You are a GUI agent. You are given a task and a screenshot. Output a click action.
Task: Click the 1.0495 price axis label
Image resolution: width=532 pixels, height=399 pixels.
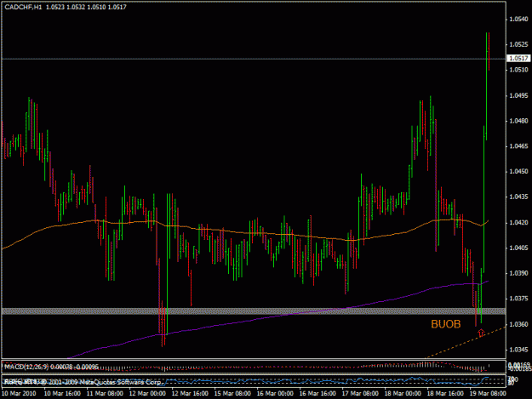click(x=518, y=95)
